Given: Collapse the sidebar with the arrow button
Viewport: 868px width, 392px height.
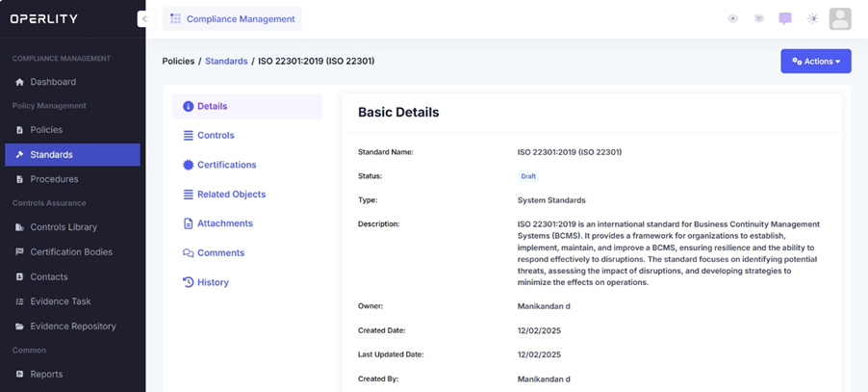Looking at the screenshot, I should pos(144,18).
